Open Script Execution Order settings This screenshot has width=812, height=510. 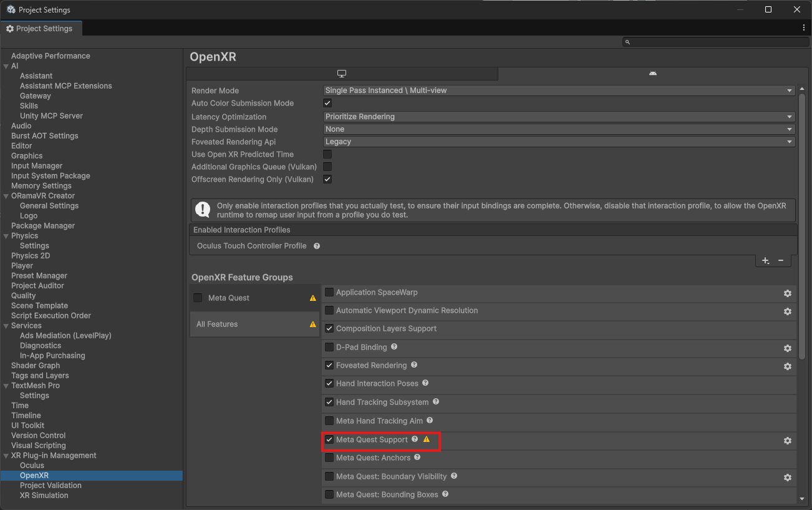51,316
